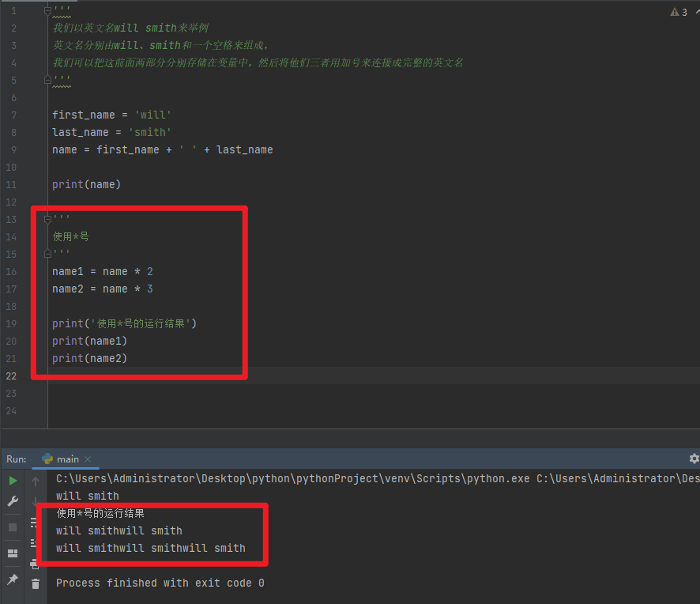Click the comment text 使用*号
The width and height of the screenshot is (700, 604).
pyautogui.click(x=71, y=236)
